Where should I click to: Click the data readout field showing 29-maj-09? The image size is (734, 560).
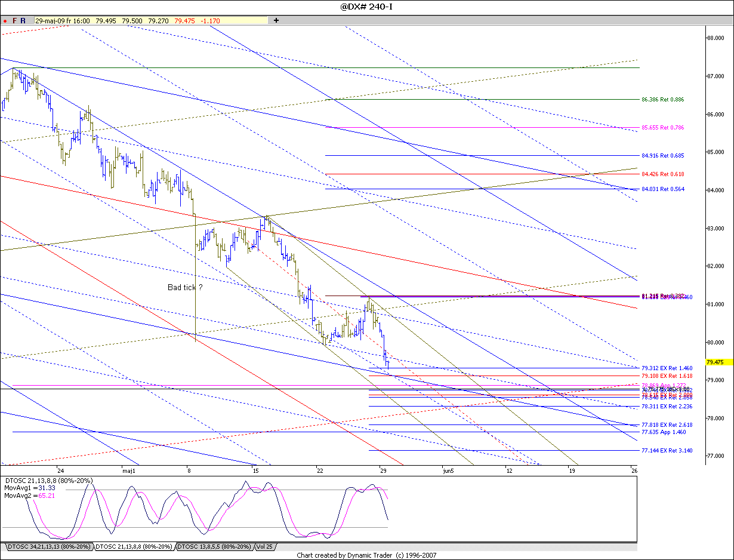pyautogui.click(x=151, y=20)
